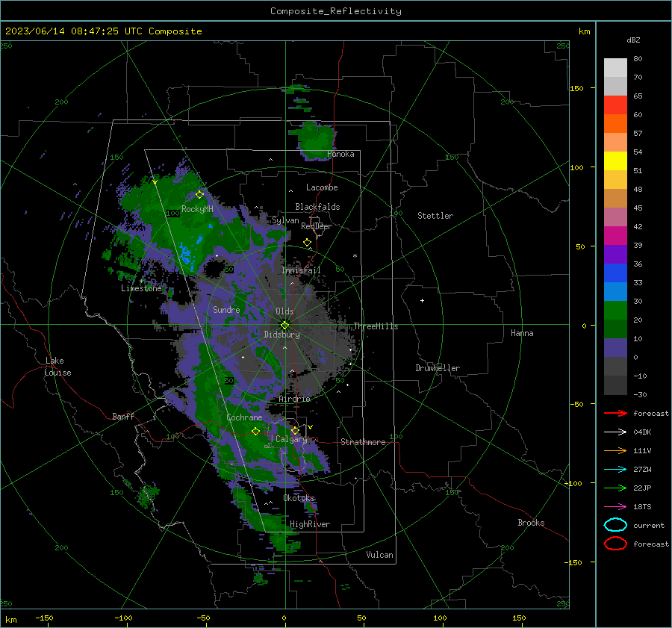
Task: Click the Okotoks town label
Action: [299, 498]
